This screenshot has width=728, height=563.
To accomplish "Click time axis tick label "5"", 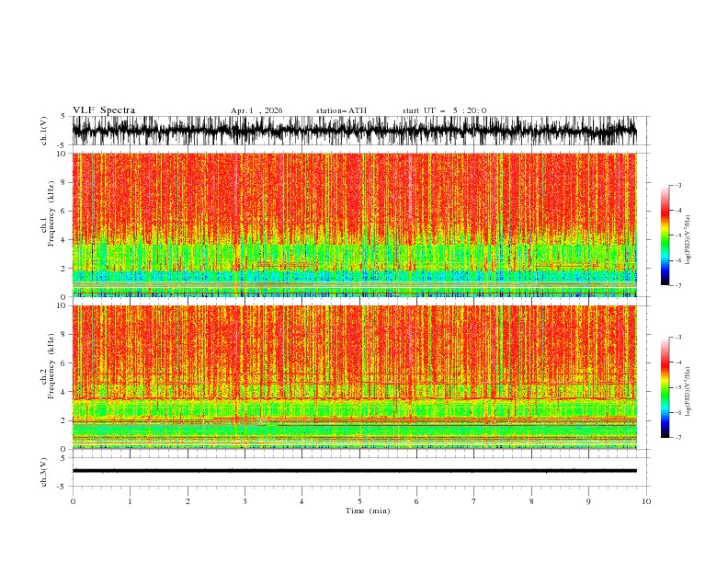I will point(359,501).
